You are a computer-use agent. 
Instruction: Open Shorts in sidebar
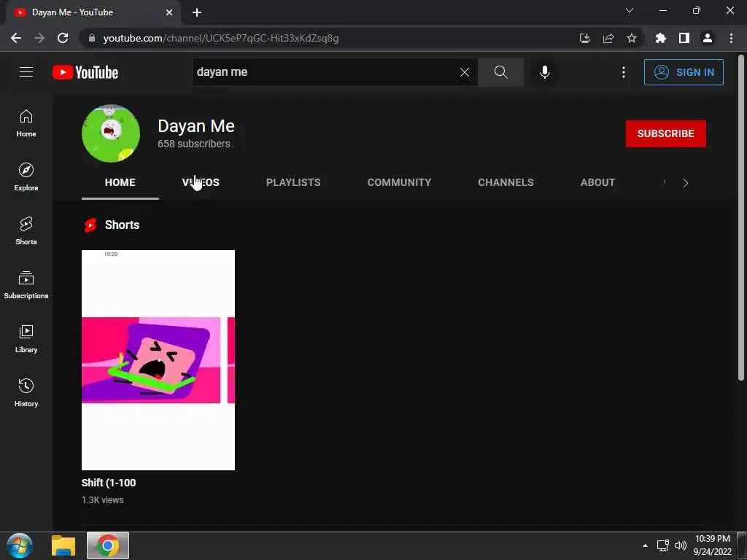(x=26, y=231)
